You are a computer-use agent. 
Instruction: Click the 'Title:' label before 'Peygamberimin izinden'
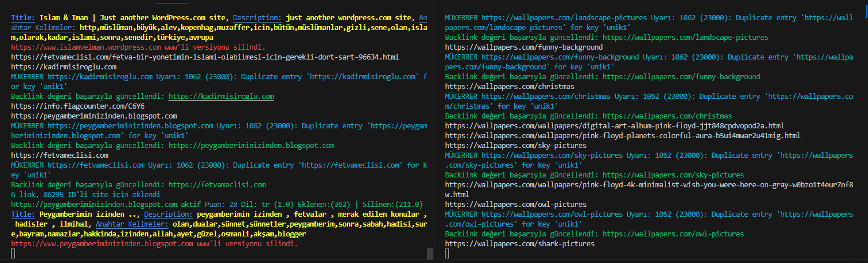[23, 214]
